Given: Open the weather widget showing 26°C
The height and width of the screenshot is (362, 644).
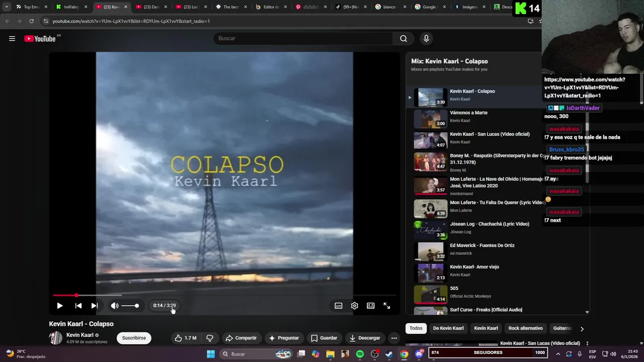Looking at the screenshot, I should (x=25, y=354).
